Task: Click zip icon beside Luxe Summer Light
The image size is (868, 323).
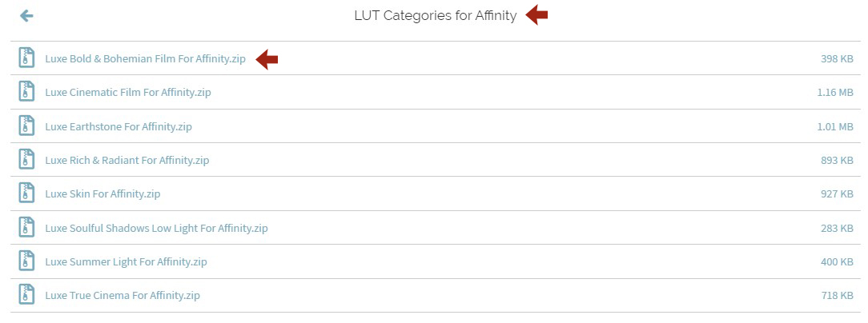Action: (27, 261)
